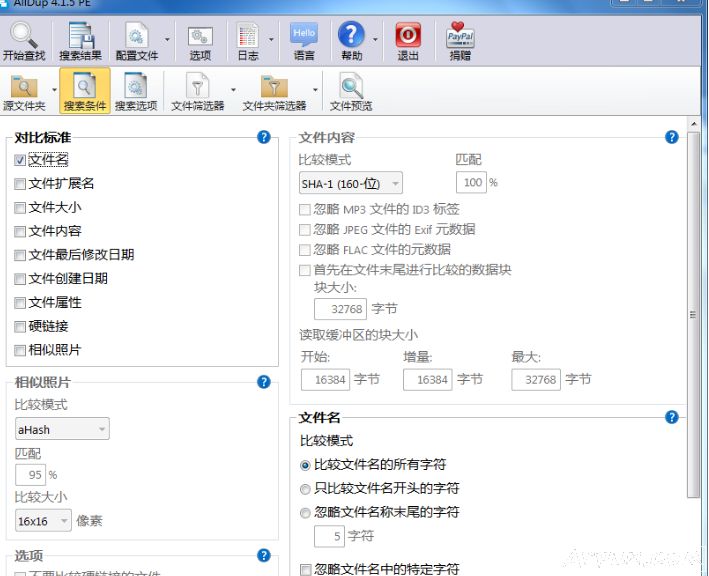
Task: Tick 首先在文件末尾进行比较的数据块 checkbox
Action: tap(305, 270)
